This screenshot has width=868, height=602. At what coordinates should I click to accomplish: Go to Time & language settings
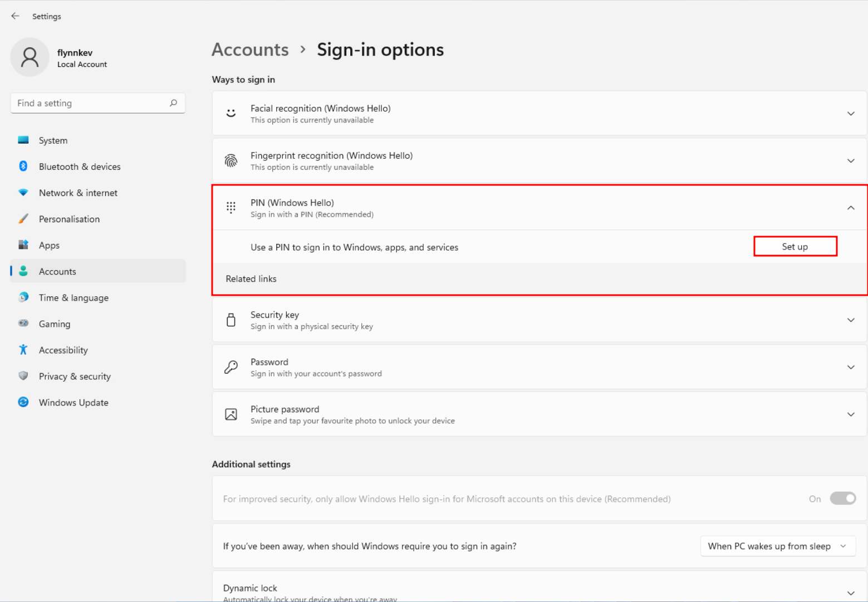(73, 298)
